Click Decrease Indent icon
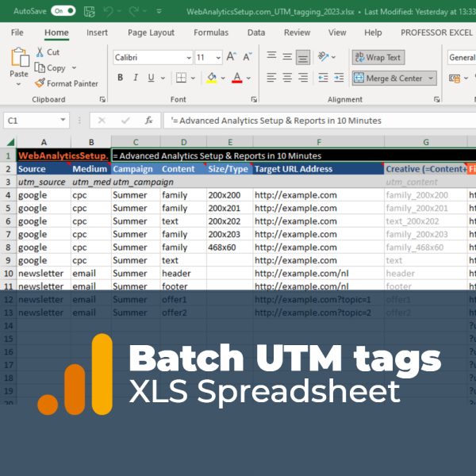This screenshot has width=476, height=476. (323, 78)
